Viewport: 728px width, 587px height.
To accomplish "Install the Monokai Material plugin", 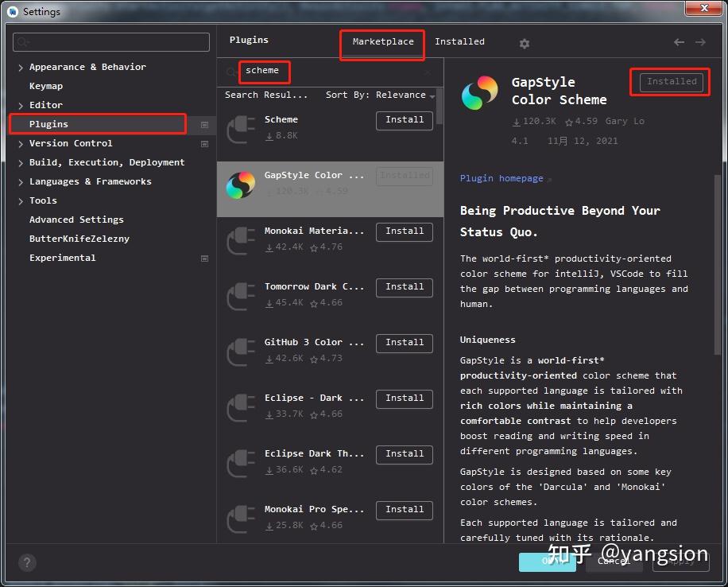I will pyautogui.click(x=405, y=231).
